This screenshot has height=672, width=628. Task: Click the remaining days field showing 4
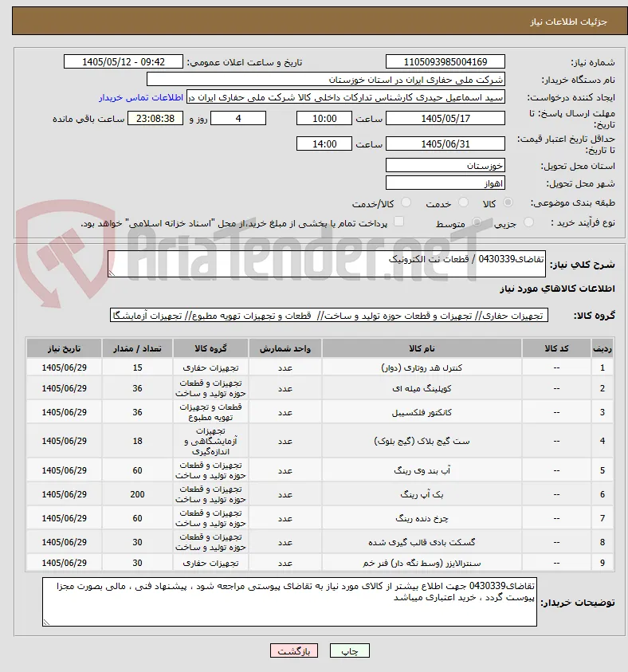click(238, 118)
